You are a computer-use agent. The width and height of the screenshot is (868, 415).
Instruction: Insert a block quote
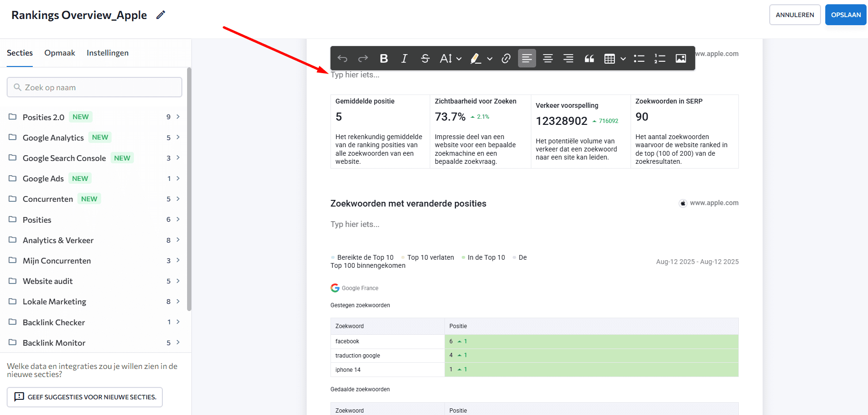(589, 58)
